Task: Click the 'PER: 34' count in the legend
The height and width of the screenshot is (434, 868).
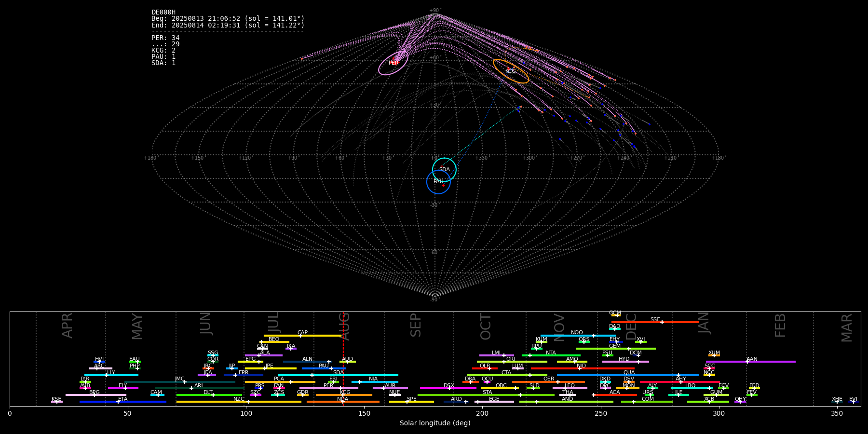Action: pyautogui.click(x=165, y=38)
